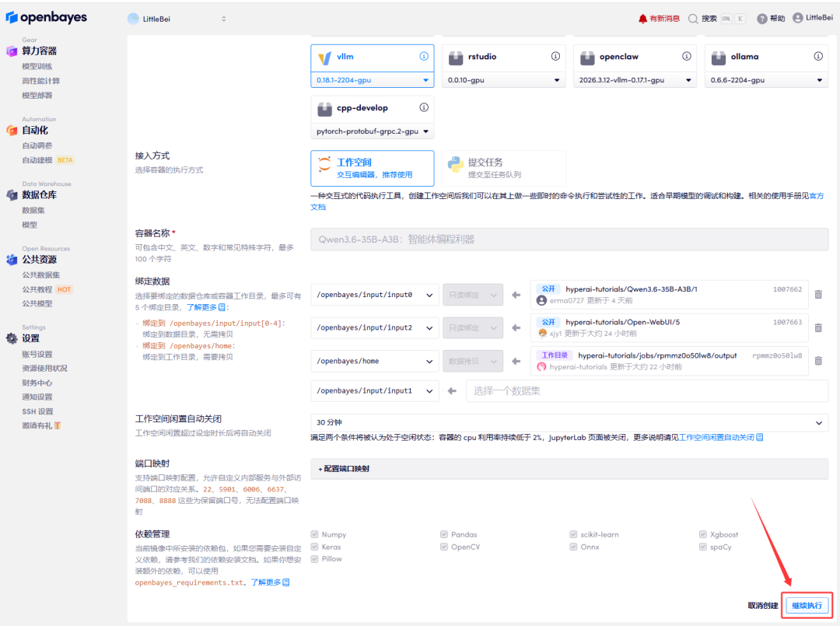The height and width of the screenshot is (626, 840).
Task: Open the help question mark icon
Action: [x=761, y=19]
